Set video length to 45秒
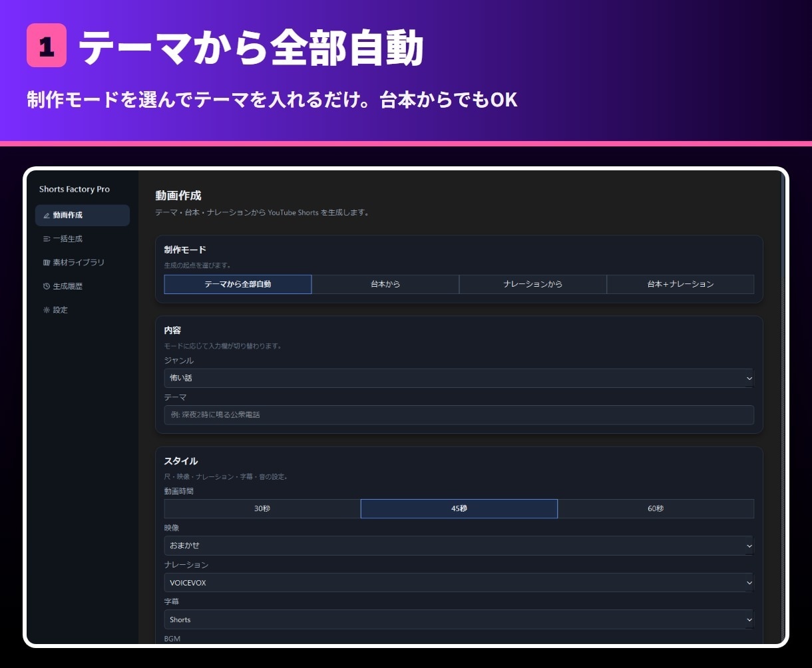This screenshot has height=668, width=812. pos(459,508)
